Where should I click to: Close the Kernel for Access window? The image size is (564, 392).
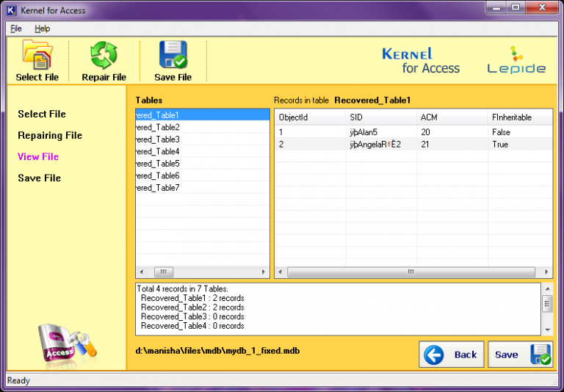click(x=542, y=7)
